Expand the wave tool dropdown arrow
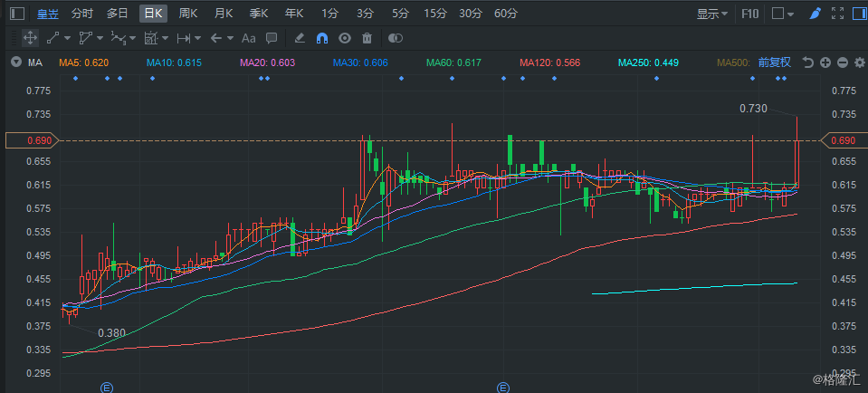Viewport: 868px width, 393px height. point(133,38)
